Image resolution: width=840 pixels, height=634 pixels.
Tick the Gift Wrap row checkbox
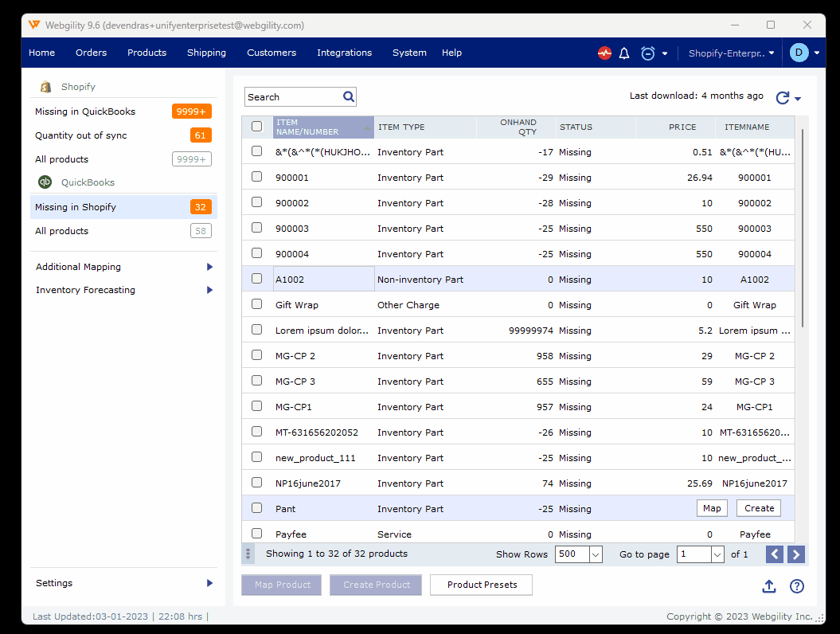(x=257, y=304)
